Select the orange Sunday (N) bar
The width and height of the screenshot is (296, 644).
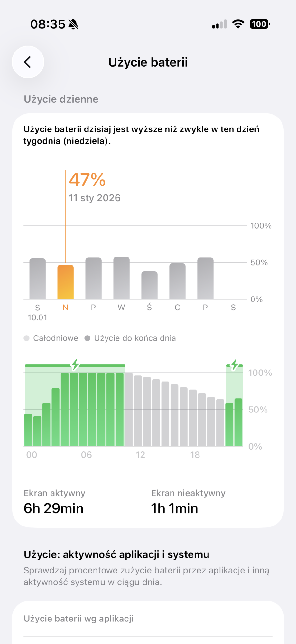(x=65, y=282)
